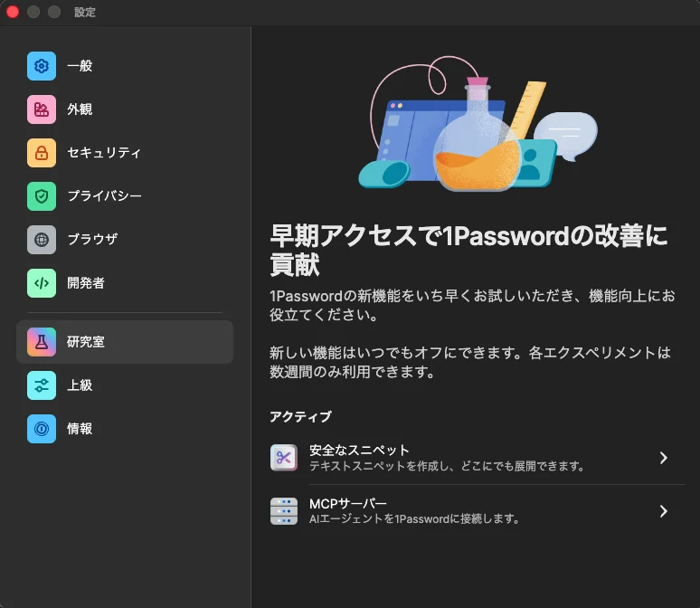This screenshot has height=608, width=700.
Task: Click the 1Passwordの新機能をいち早く paragraph
Action: 472,305
